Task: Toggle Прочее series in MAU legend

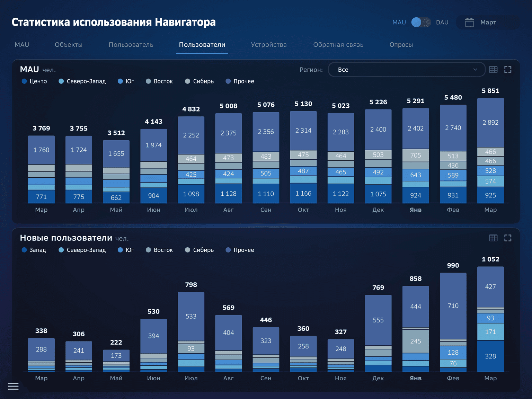Action: click(x=240, y=81)
